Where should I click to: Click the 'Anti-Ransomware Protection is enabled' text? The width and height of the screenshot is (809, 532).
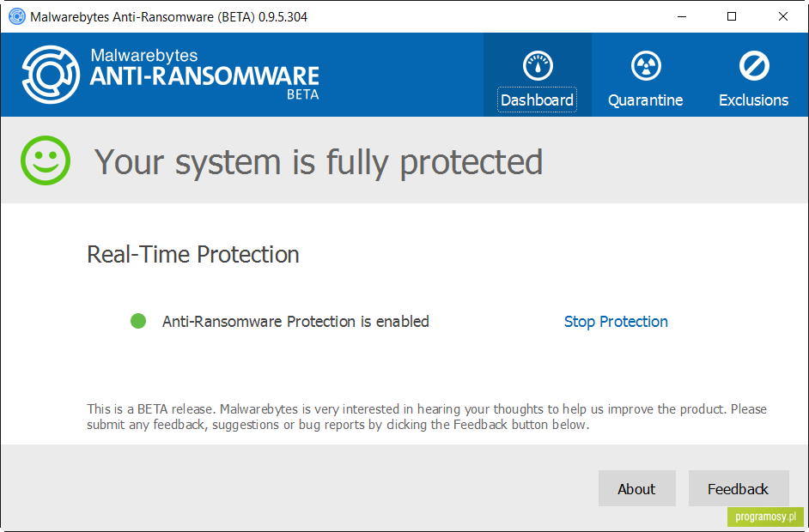coord(295,322)
